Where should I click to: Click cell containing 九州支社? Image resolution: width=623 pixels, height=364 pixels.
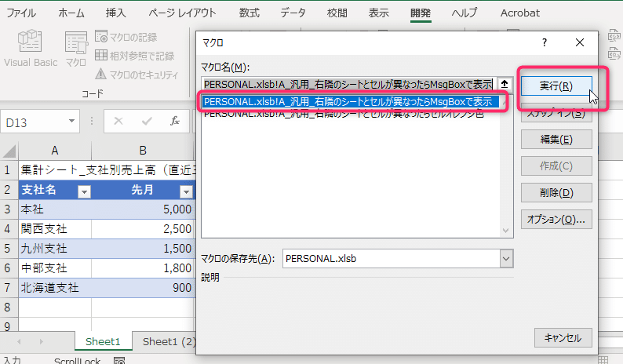(x=55, y=249)
